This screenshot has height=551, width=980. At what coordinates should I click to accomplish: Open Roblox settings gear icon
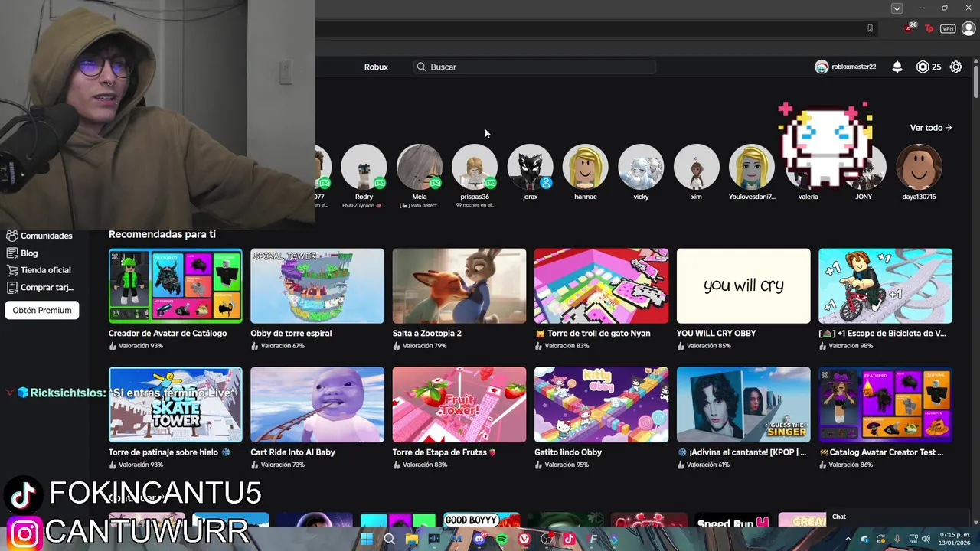tap(956, 67)
